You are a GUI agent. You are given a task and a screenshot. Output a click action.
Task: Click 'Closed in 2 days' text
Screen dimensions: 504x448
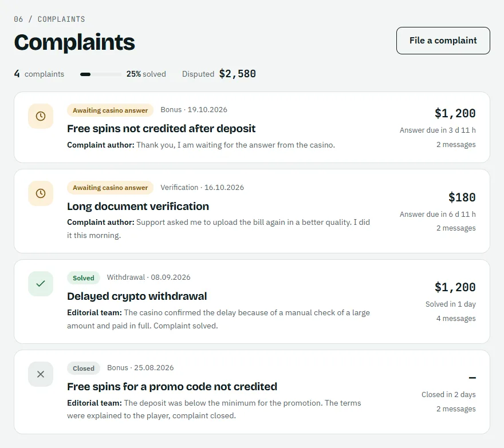(448, 394)
